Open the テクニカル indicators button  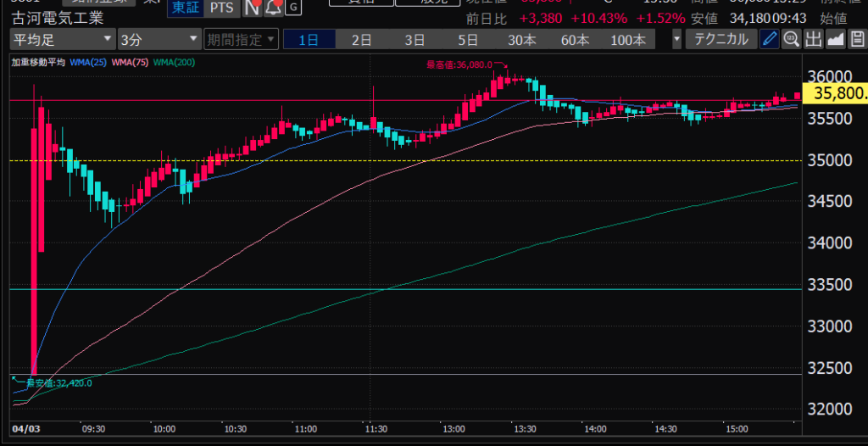click(x=721, y=39)
